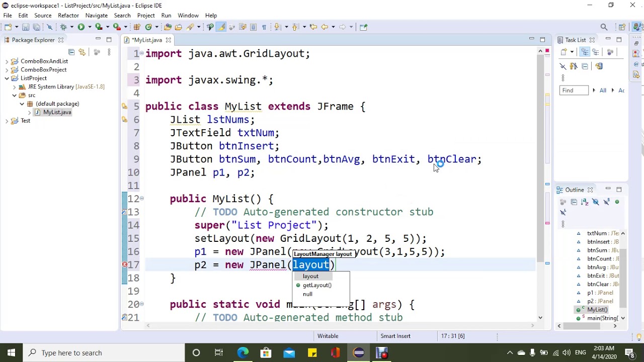Minimize the Package Explorer view
This screenshot has height=362, width=644.
[98, 40]
